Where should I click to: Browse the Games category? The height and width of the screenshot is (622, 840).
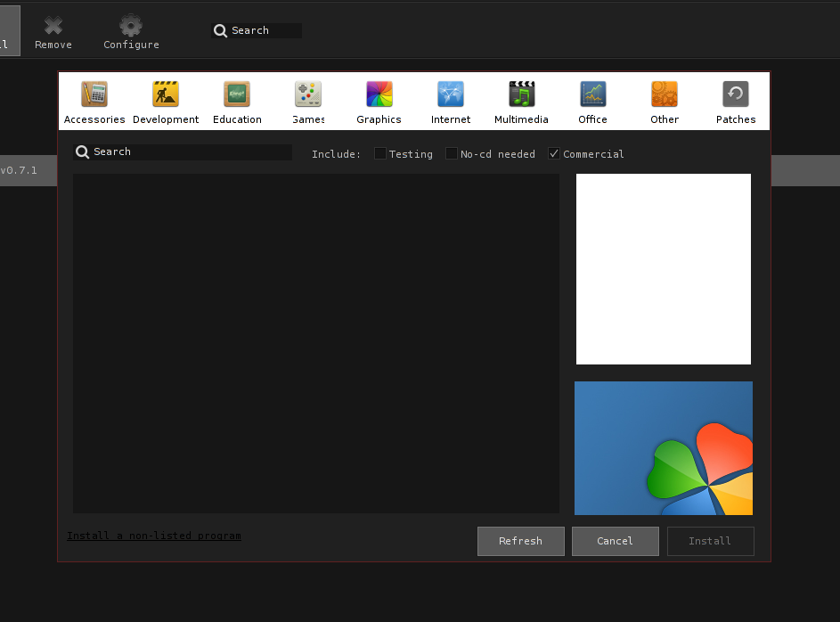tap(307, 101)
